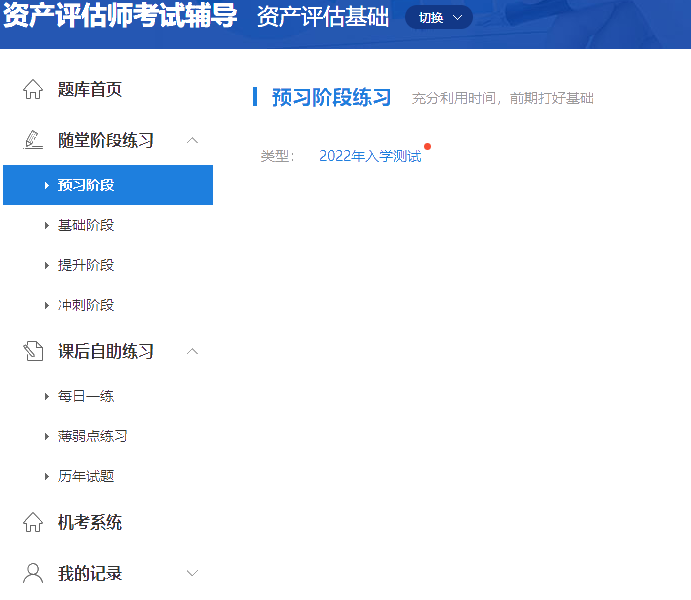
Task: Click arrow marker beside 每日一练
Action: point(47,396)
